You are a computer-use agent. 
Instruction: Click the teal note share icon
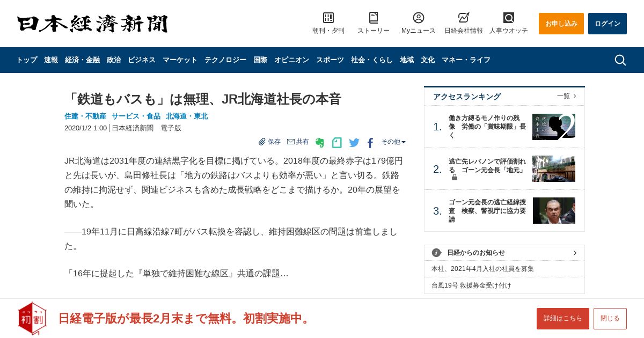tap(337, 143)
